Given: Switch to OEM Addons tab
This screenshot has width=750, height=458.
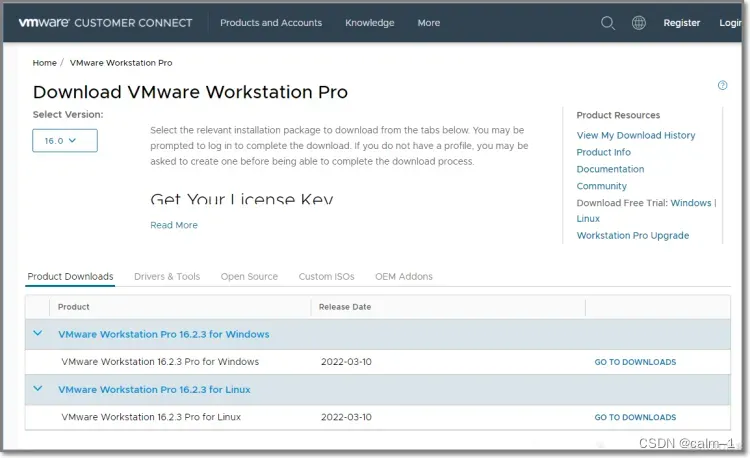Looking at the screenshot, I should click(404, 276).
